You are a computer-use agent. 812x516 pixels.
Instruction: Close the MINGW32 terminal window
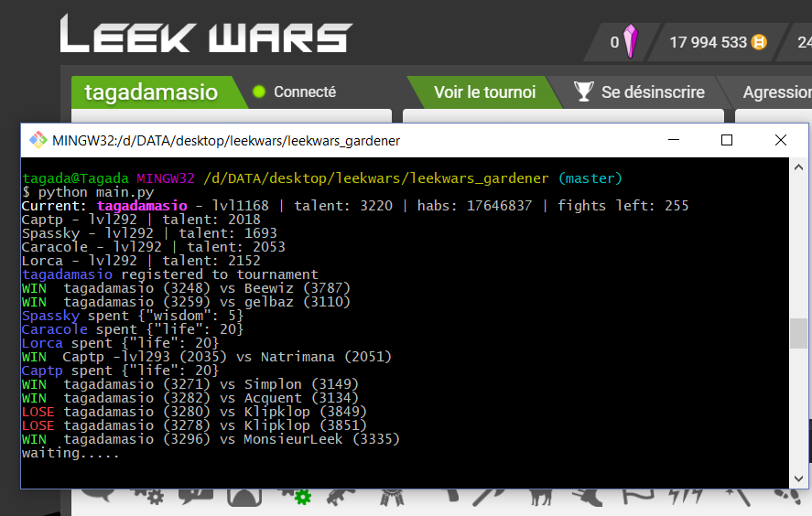(780, 140)
